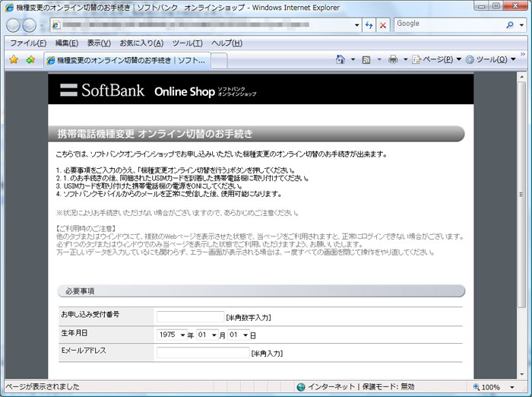This screenshot has width=532, height=397.
Task: Click the ページが表示されました status text
Action: click(42, 387)
